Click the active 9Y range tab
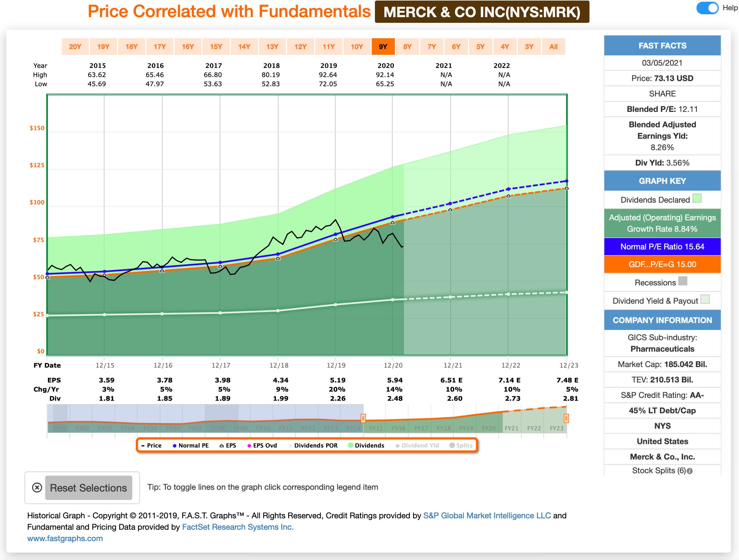The width and height of the screenshot is (739, 560). point(383,47)
